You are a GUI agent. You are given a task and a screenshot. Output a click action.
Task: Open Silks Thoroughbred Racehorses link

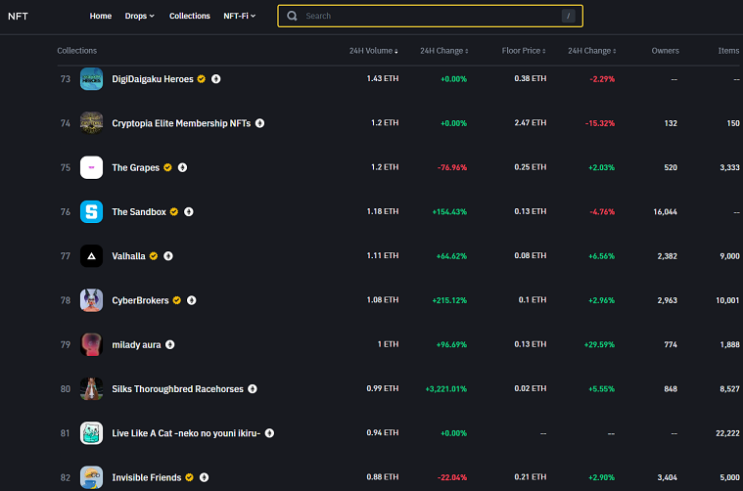click(178, 389)
